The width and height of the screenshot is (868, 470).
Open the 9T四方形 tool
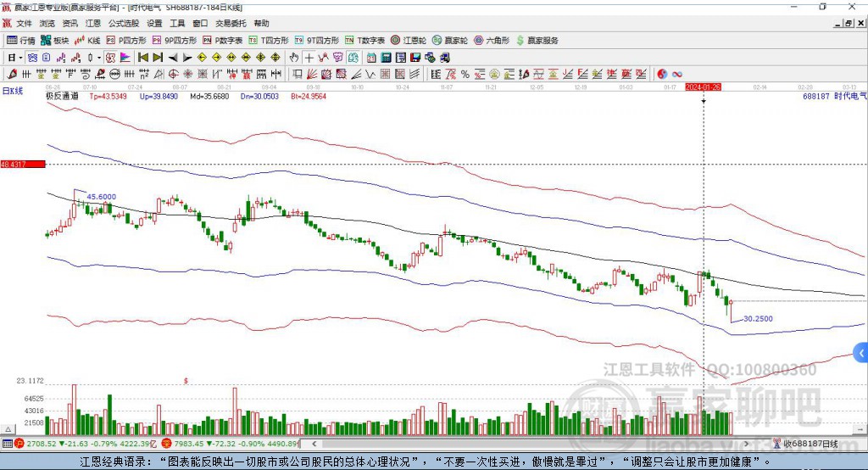click(x=317, y=41)
